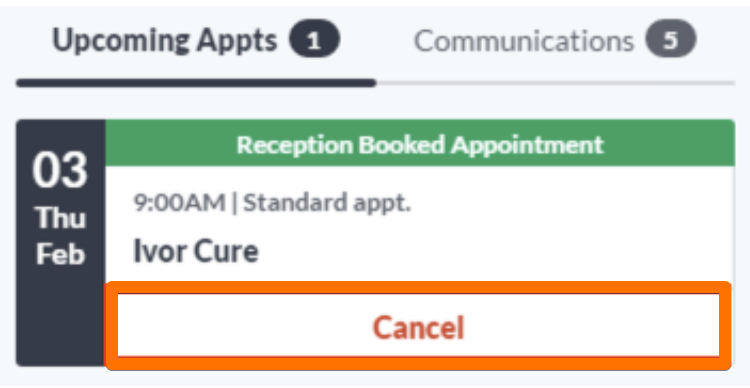750x388 pixels.
Task: Click the red Cancel text label
Action: pos(419,327)
